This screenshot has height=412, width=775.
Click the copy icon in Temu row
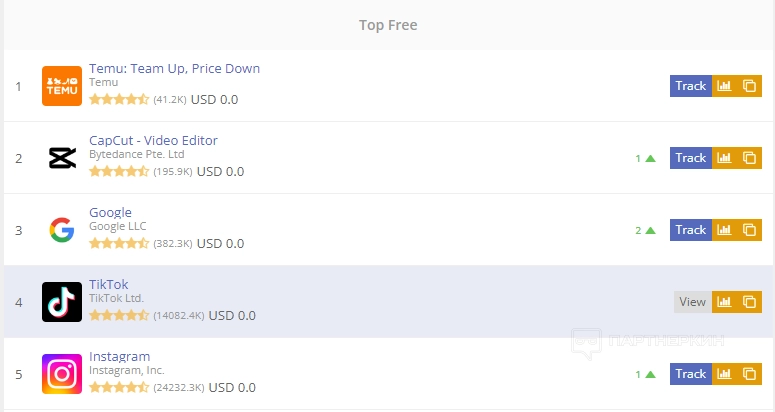(750, 86)
